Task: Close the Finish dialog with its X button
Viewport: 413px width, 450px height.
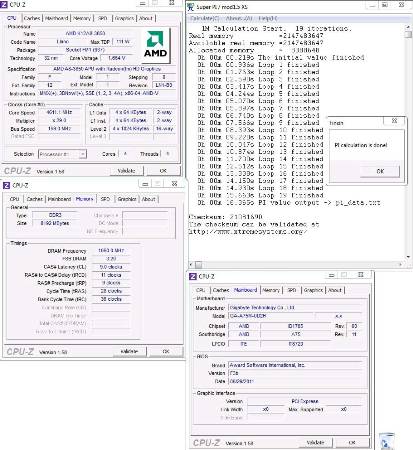Action: point(394,121)
